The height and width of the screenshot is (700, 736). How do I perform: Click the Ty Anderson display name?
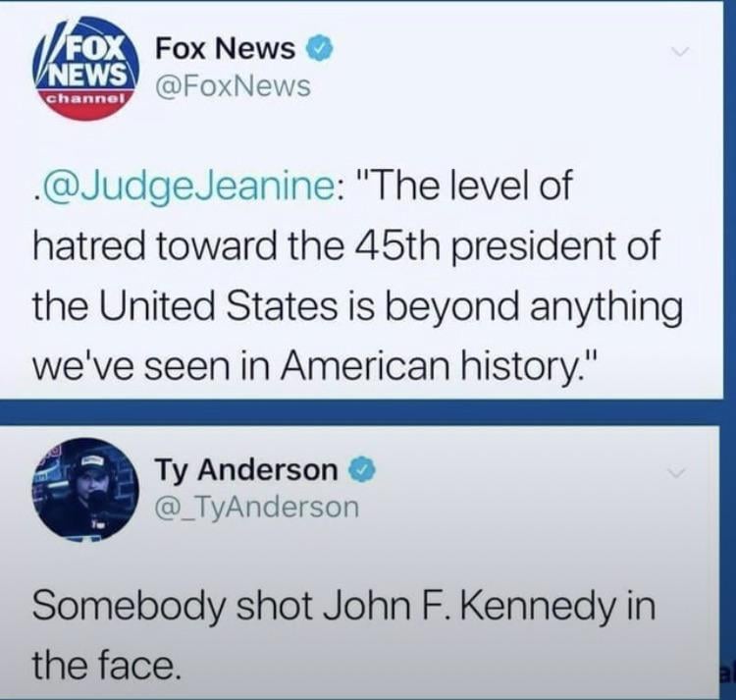click(247, 470)
